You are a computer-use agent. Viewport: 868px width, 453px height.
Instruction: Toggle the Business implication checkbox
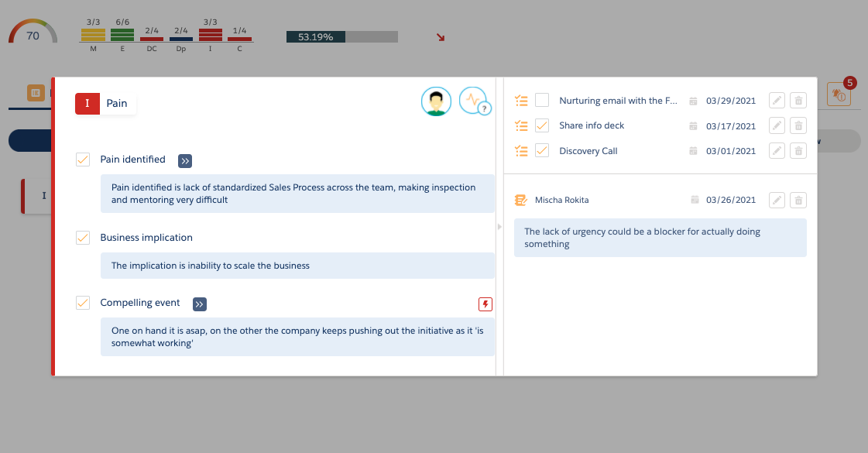click(x=83, y=238)
